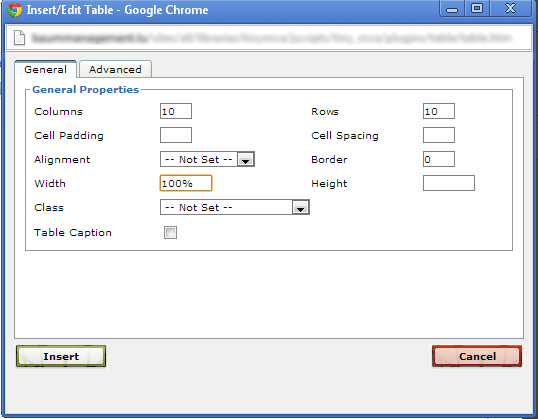Screen dimensions: 538x419
Task: Focus the Columns input field
Action: (176, 111)
